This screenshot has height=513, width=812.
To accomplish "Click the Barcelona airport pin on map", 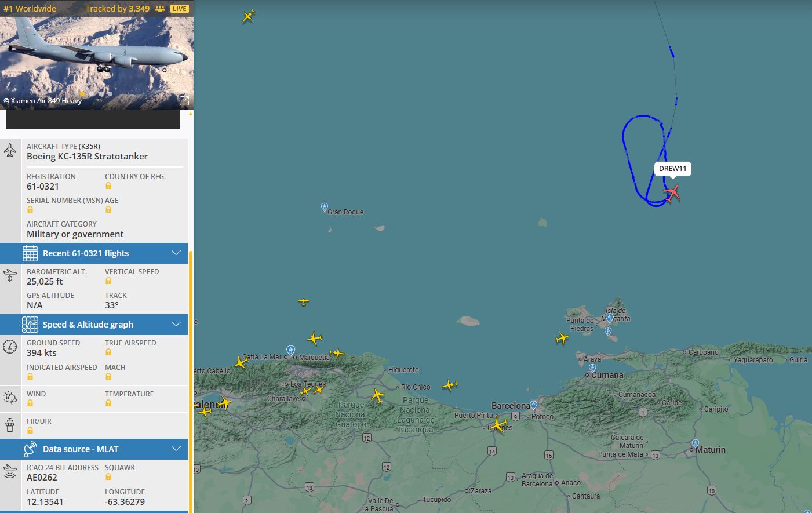I will click(533, 405).
